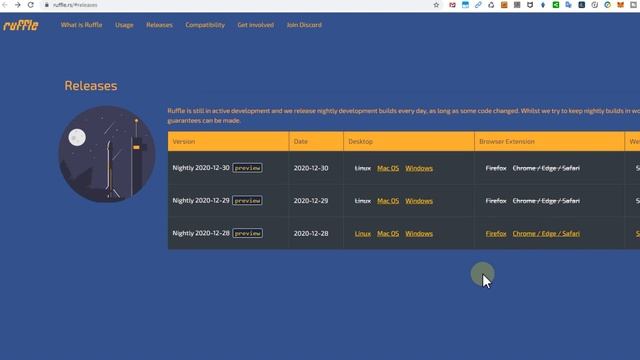This screenshot has height=360, width=640.
Task: Click the preview badge on Nightly 2020-12-30
Action: coord(247,168)
